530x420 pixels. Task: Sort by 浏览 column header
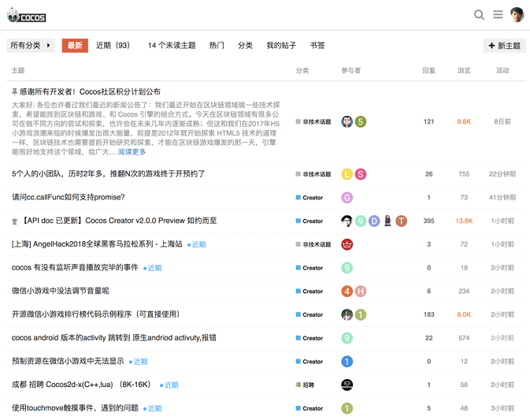[464, 70]
